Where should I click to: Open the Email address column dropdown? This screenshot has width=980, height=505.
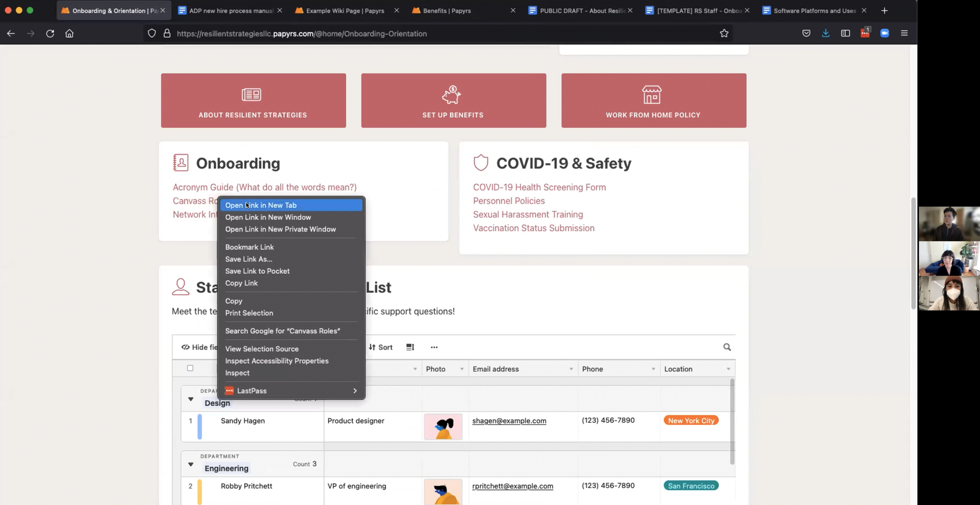pos(571,369)
